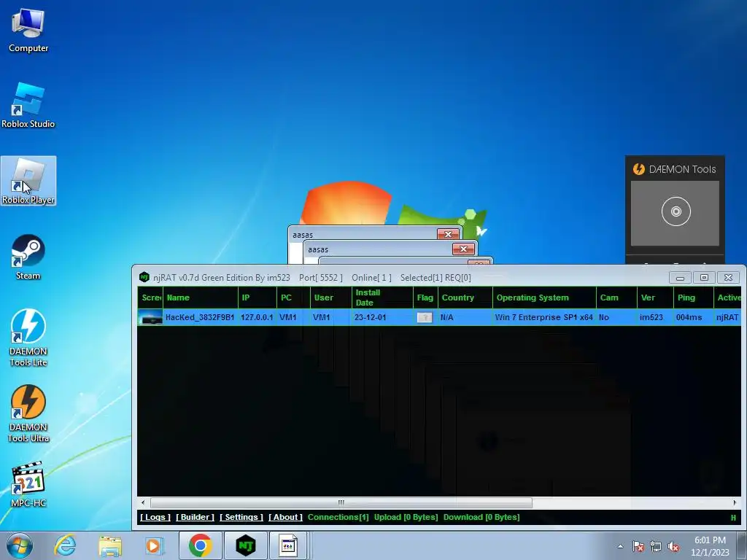Close the rear aasas message window
Screen dimensions: 747x560
click(449, 234)
